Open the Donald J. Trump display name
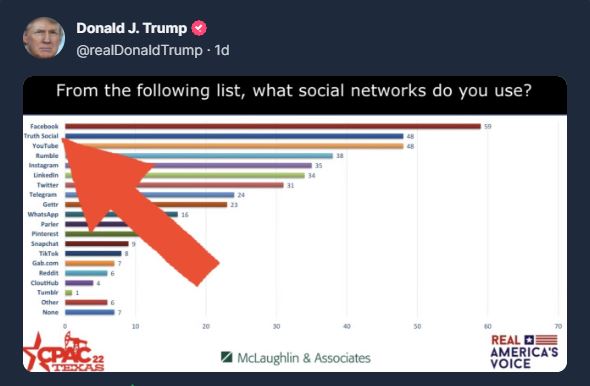 132,28
